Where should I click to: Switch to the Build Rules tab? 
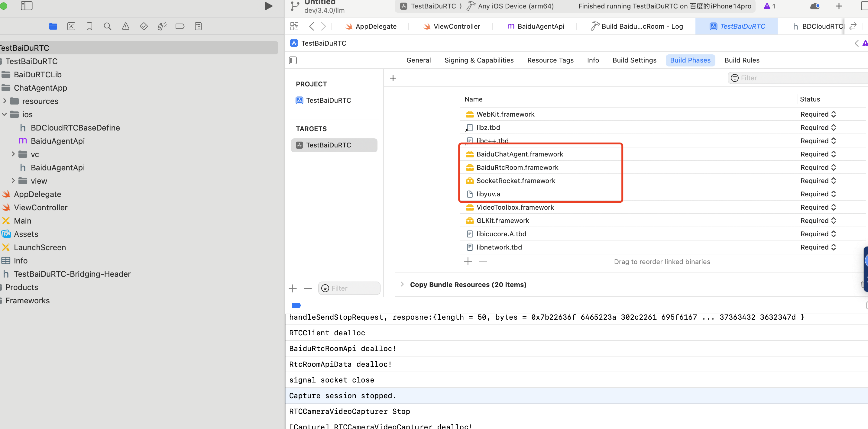[x=742, y=60]
